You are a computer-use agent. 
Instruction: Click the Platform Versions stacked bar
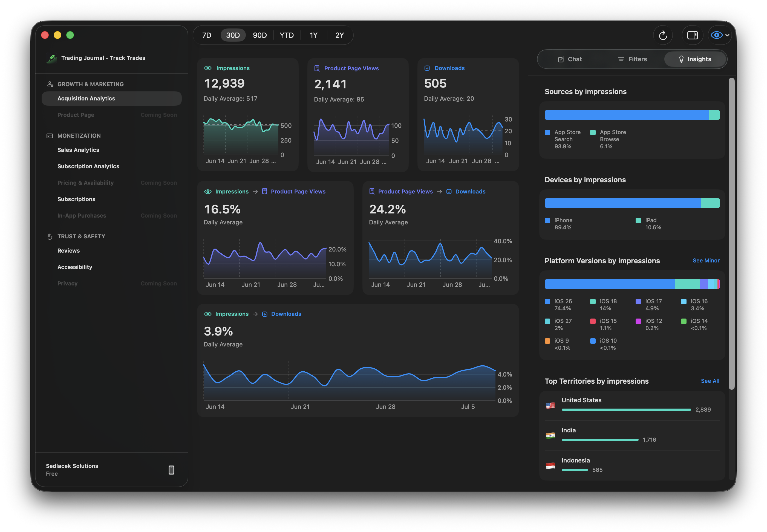coord(632,284)
